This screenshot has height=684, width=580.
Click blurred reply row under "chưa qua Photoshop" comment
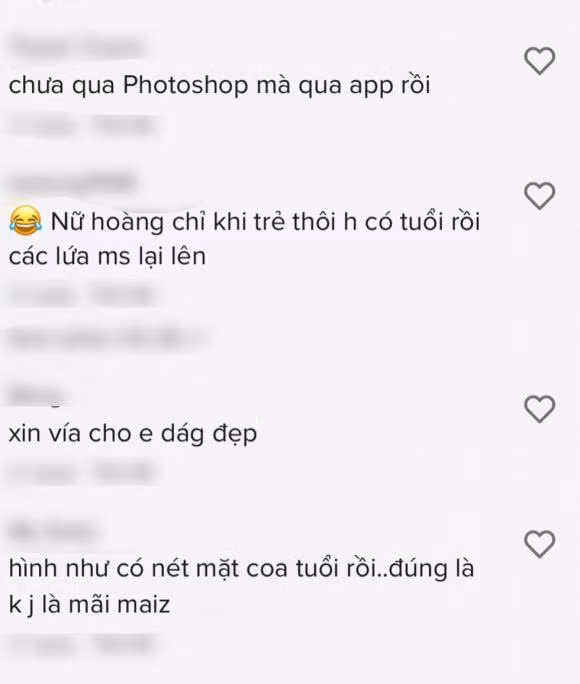pos(81,125)
